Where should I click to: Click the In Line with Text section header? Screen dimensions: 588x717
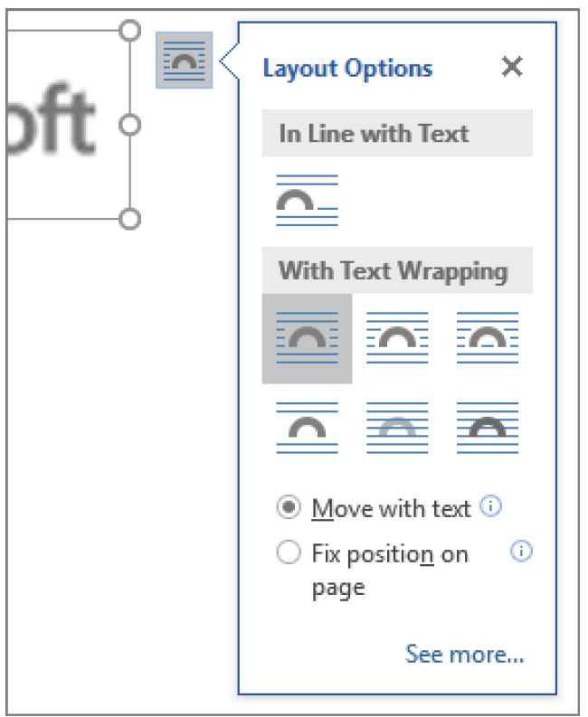[x=397, y=133]
